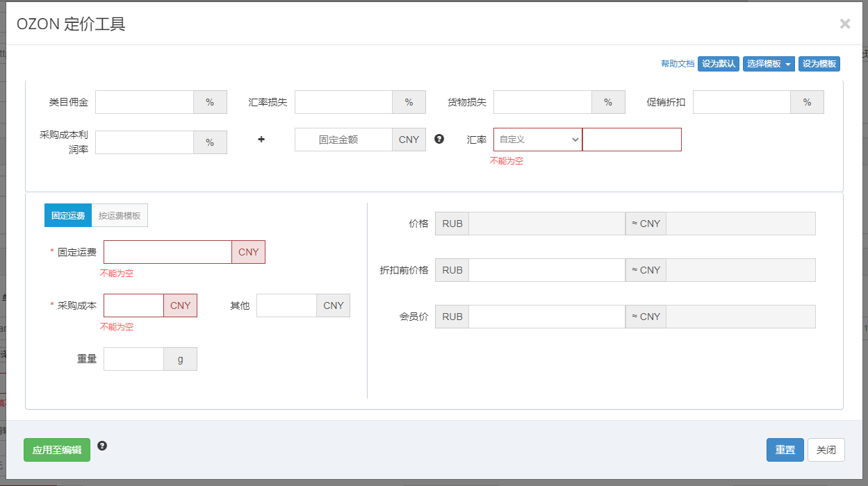Click the 关闭 button
868x486 pixels.
point(826,450)
